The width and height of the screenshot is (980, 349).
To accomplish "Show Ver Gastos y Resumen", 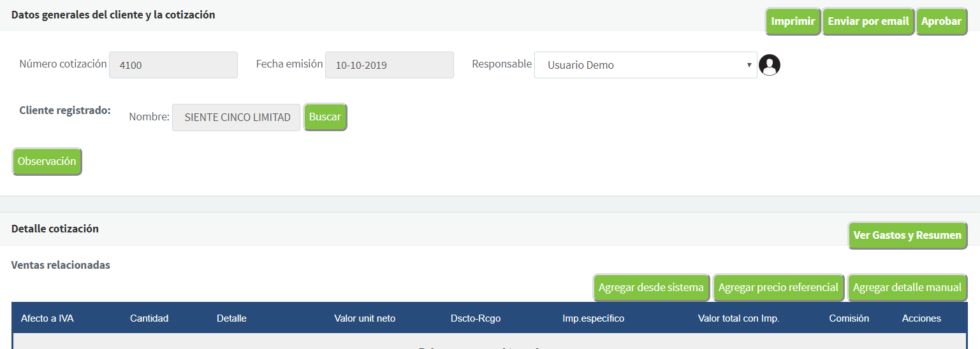I will pos(907,236).
